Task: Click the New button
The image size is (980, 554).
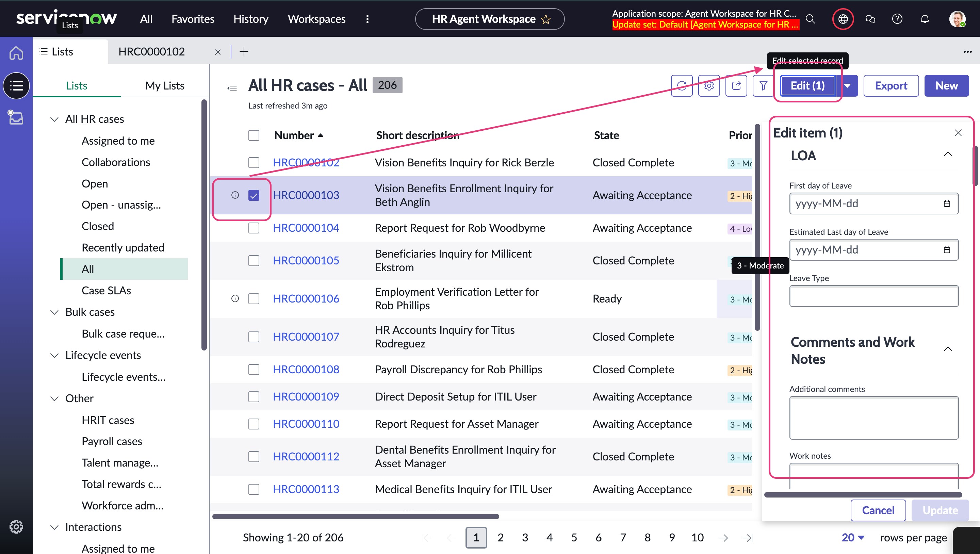Action: (x=947, y=86)
